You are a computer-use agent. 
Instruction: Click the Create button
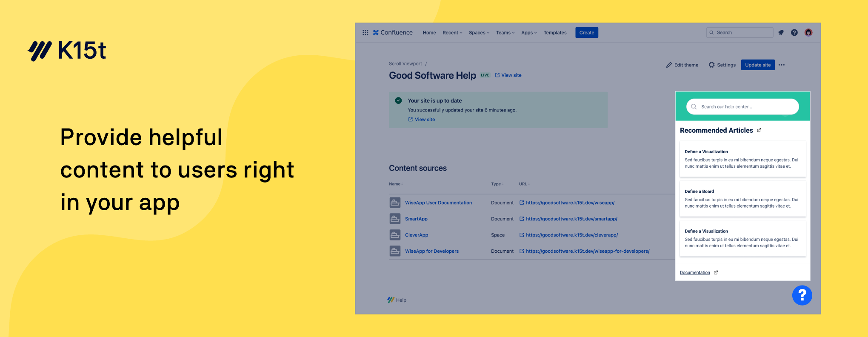coord(587,33)
